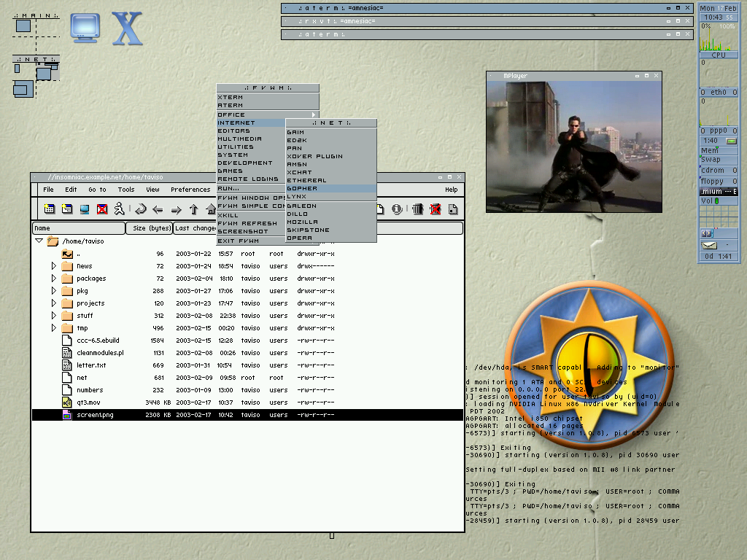Go forward with the right arrow icon
The image size is (747, 560).
point(176,210)
